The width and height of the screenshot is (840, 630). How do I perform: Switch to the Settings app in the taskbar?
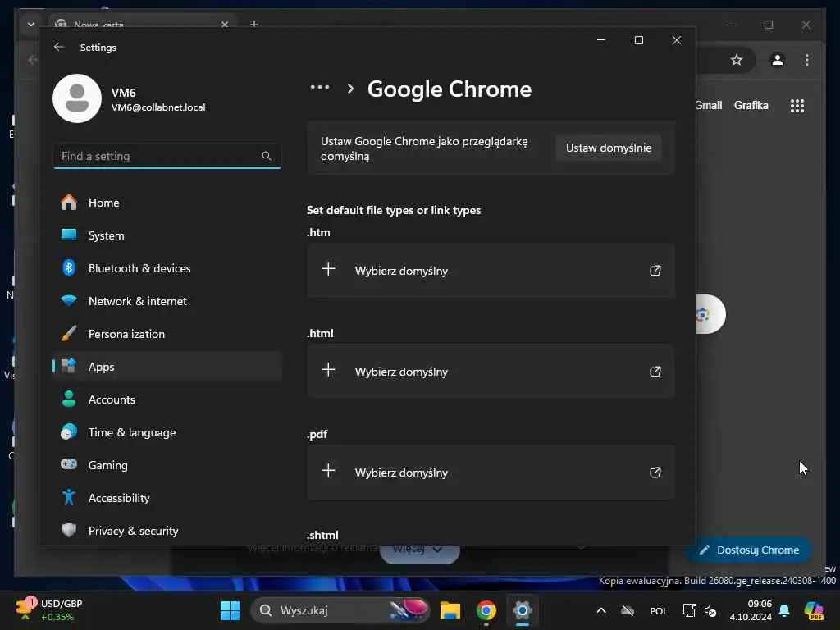[x=523, y=610]
